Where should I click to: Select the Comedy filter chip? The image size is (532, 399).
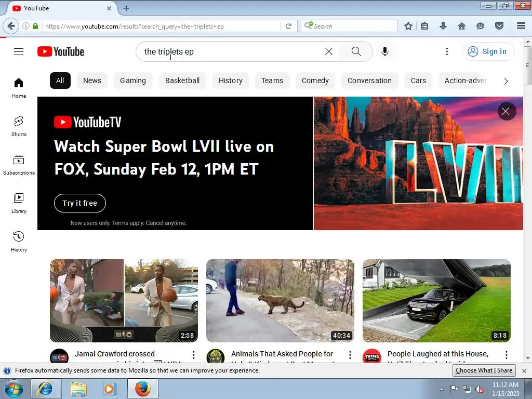pyautogui.click(x=315, y=81)
